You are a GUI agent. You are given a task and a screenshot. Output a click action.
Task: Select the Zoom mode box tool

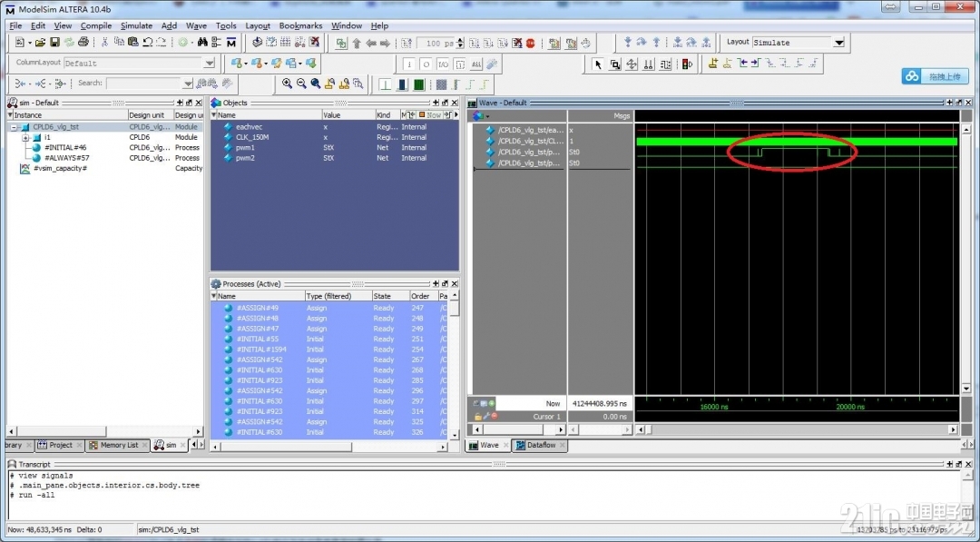615,64
